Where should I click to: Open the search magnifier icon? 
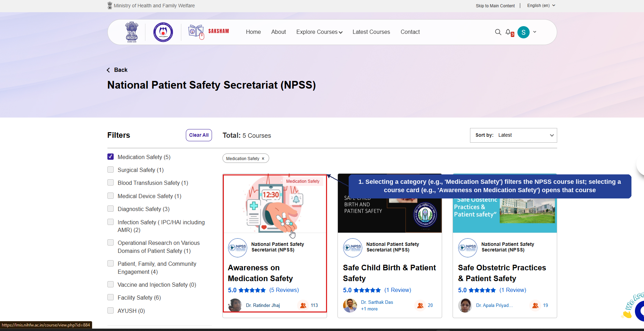pos(498,32)
